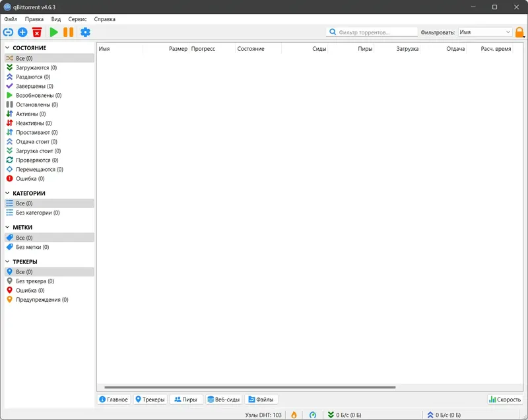
Task: Open the Веб-сиды panel
Action: (224, 399)
